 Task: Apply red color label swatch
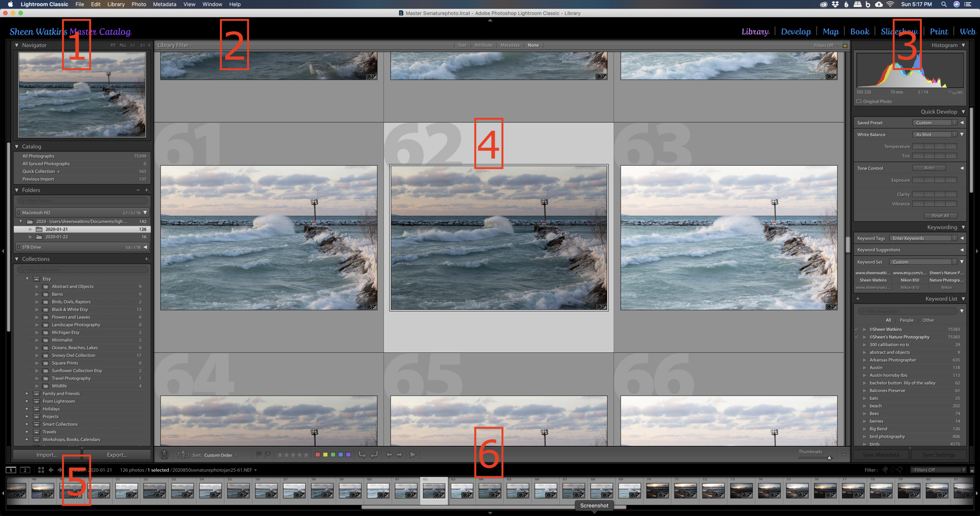(318, 454)
